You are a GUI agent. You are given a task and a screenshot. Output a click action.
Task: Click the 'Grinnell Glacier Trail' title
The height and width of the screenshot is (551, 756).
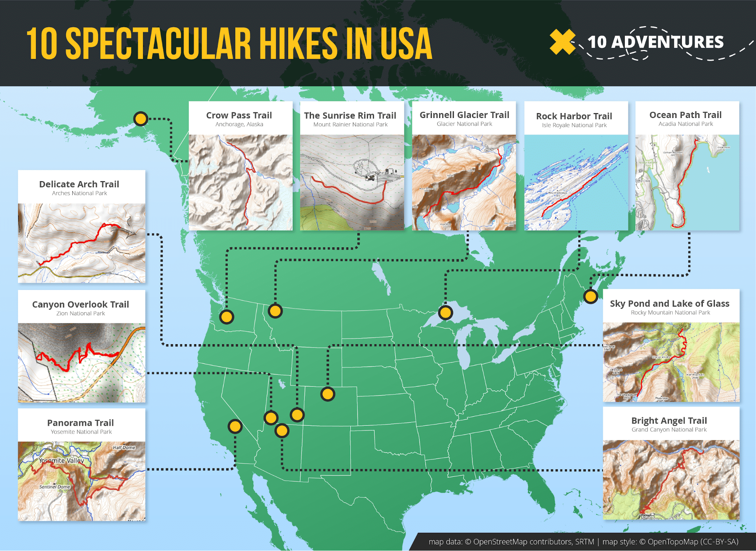[464, 115]
